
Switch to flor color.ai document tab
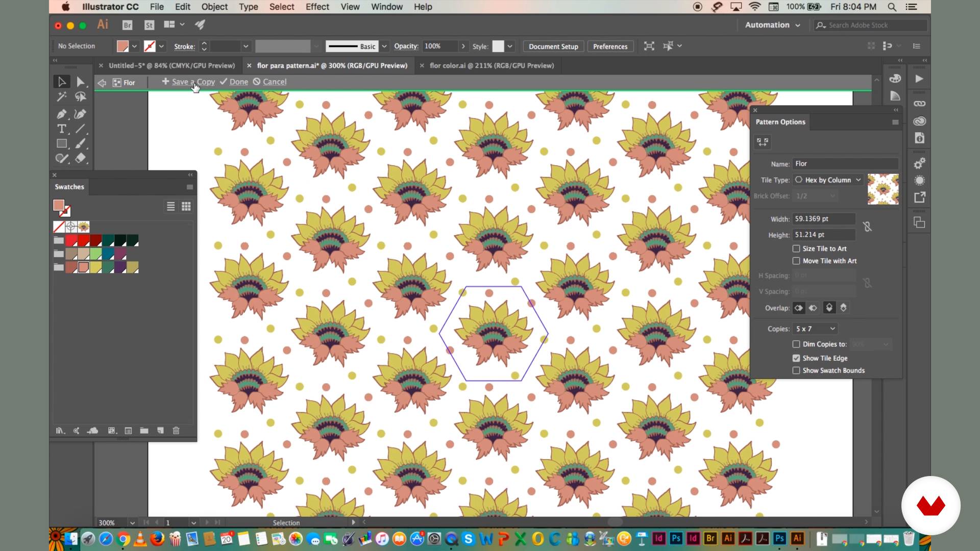(x=492, y=65)
